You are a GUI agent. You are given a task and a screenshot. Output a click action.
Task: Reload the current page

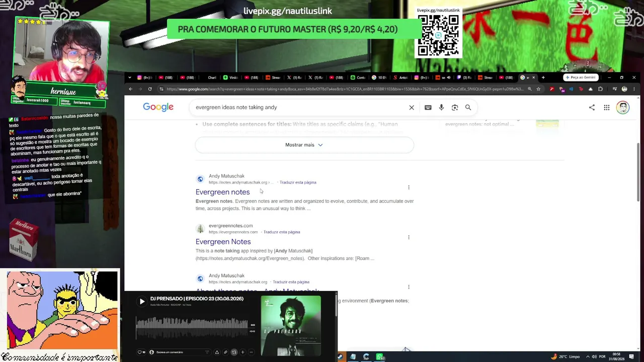tap(150, 89)
